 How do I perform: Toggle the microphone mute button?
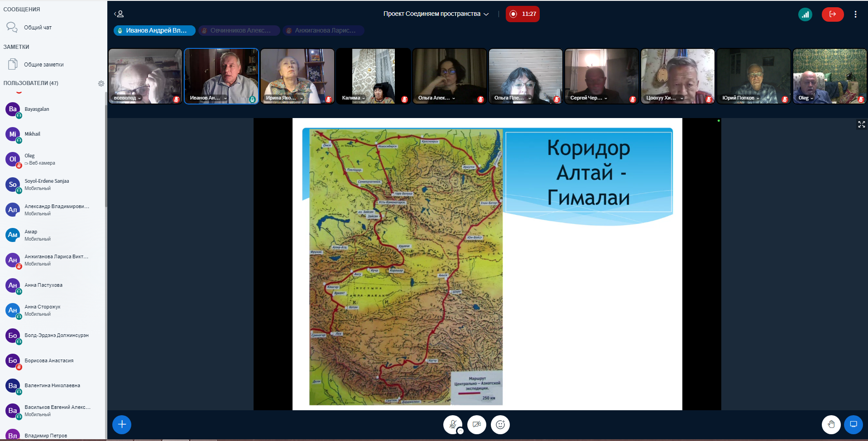pos(452,425)
